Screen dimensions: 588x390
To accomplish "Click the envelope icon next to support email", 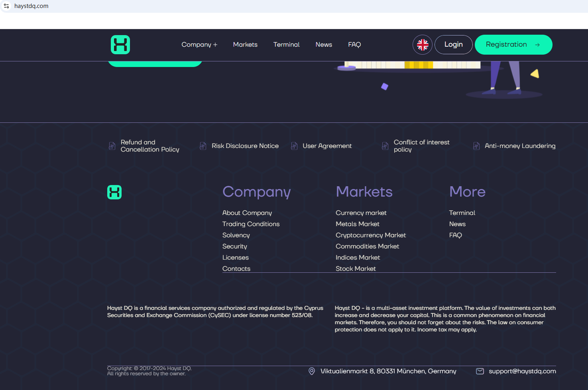I will pyautogui.click(x=480, y=371).
